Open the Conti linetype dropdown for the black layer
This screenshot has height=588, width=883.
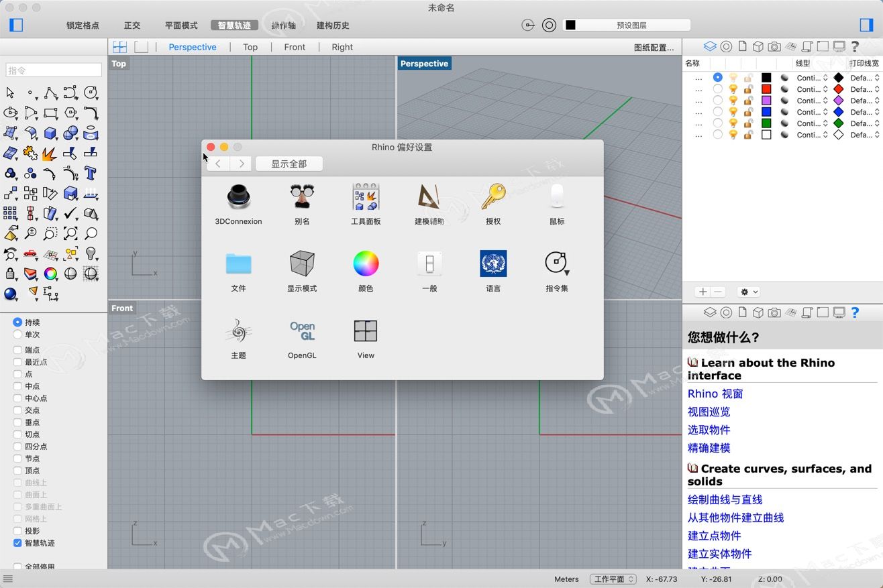(811, 78)
